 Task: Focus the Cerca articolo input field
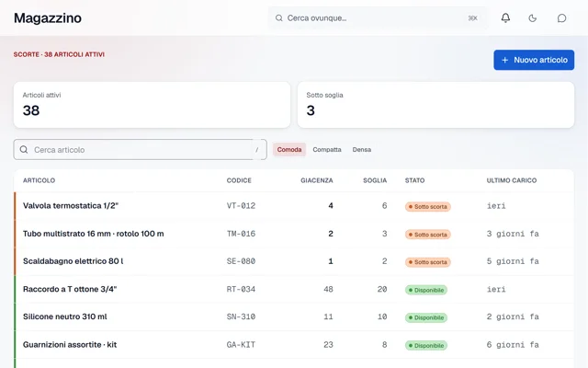[141, 149]
